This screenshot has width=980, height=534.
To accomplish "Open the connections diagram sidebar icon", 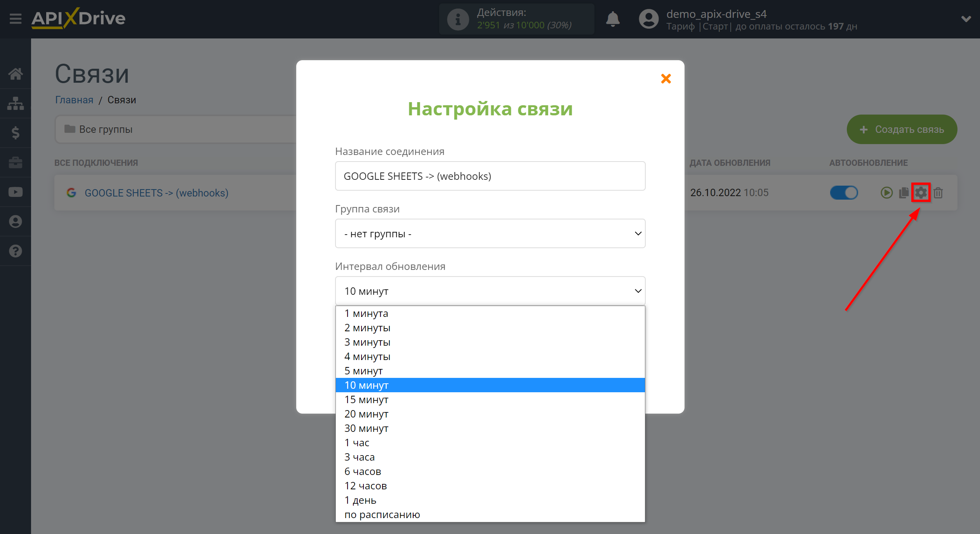I will click(x=16, y=103).
